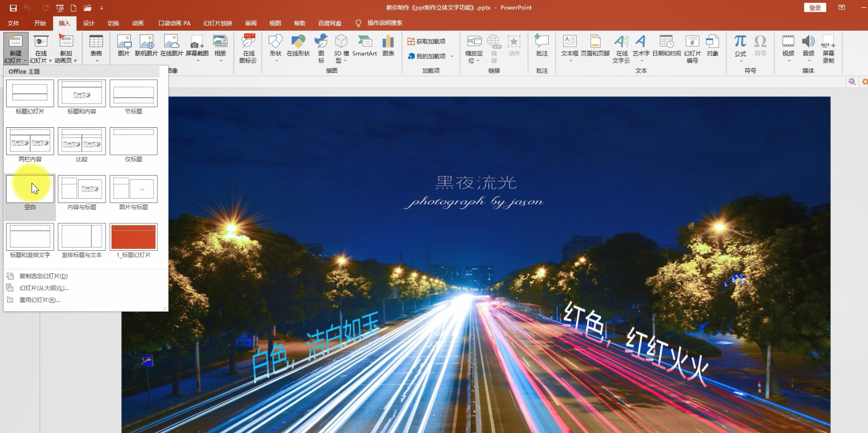Insert a picture with 图片 button
The height and width of the screenshot is (433, 868).
coord(124,46)
